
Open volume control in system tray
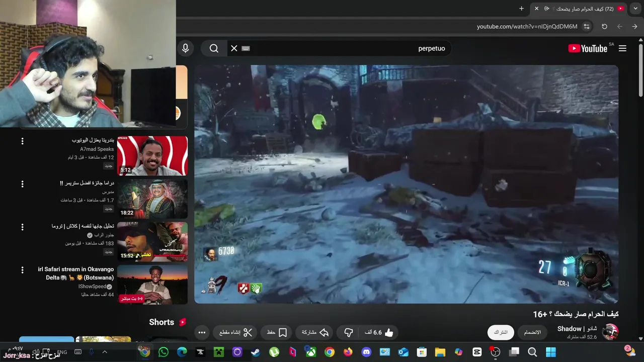pos(36,352)
